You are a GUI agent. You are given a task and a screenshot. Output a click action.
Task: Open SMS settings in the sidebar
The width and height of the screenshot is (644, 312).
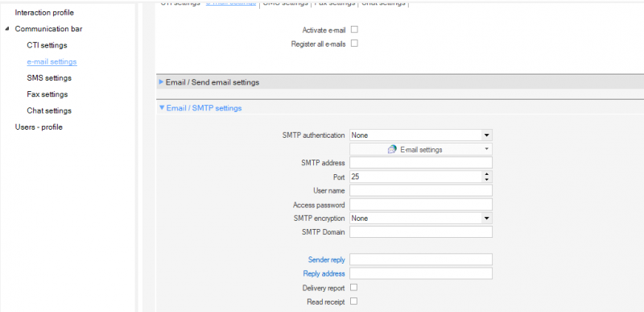49,78
